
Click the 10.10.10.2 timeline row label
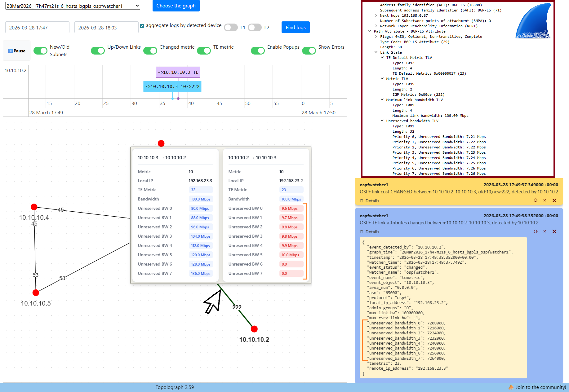(16, 71)
